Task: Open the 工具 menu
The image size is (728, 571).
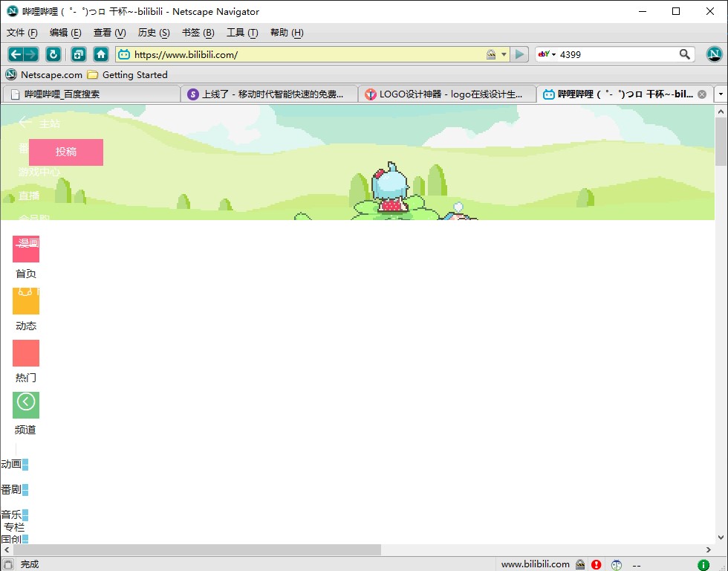Action: 242,33
